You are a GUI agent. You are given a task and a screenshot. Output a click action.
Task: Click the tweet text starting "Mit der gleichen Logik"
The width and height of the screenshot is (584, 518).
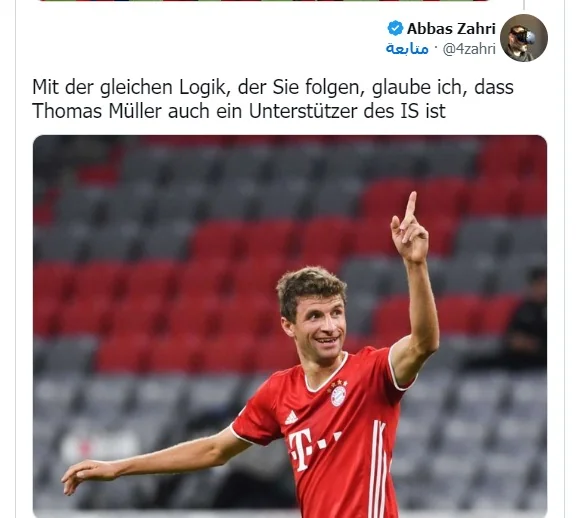pos(273,99)
